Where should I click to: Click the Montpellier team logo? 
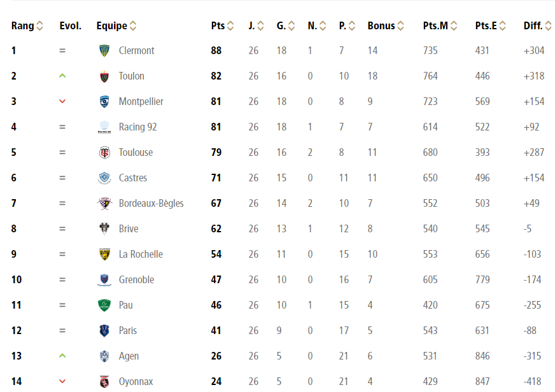[x=104, y=101]
